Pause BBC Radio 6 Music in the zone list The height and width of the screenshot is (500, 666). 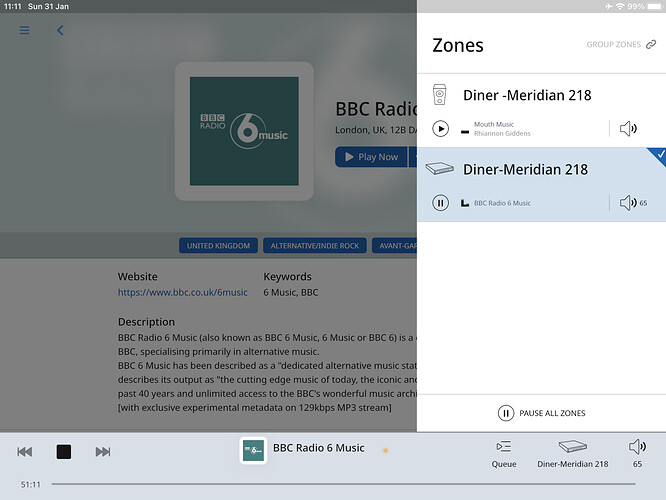click(x=440, y=203)
